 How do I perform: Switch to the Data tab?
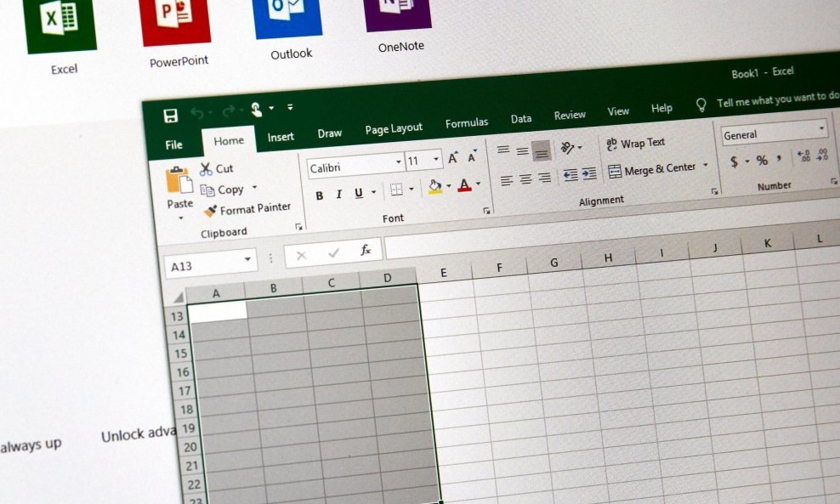click(x=520, y=119)
